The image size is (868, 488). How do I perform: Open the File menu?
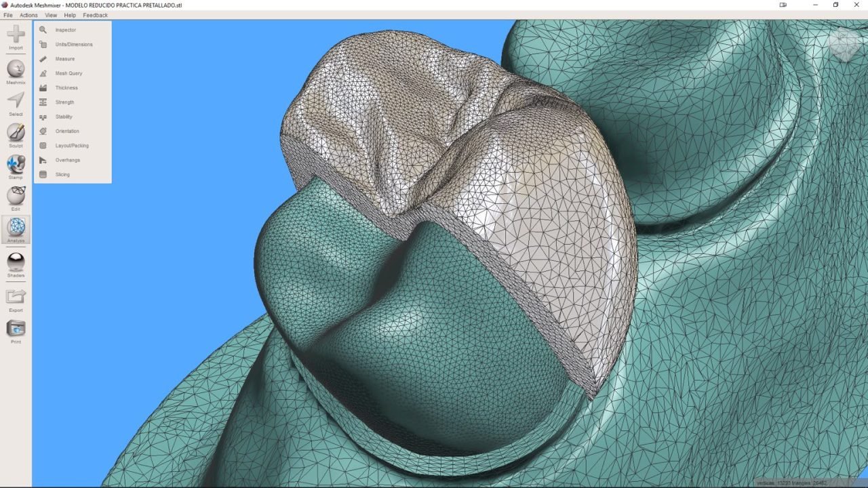[x=8, y=15]
